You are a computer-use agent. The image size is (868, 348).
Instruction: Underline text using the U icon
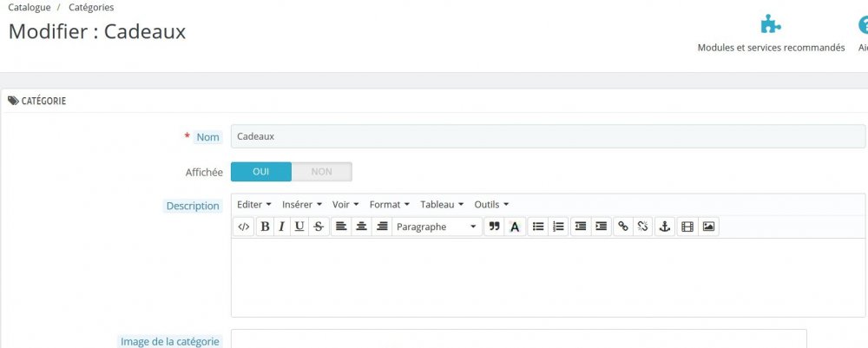click(299, 227)
